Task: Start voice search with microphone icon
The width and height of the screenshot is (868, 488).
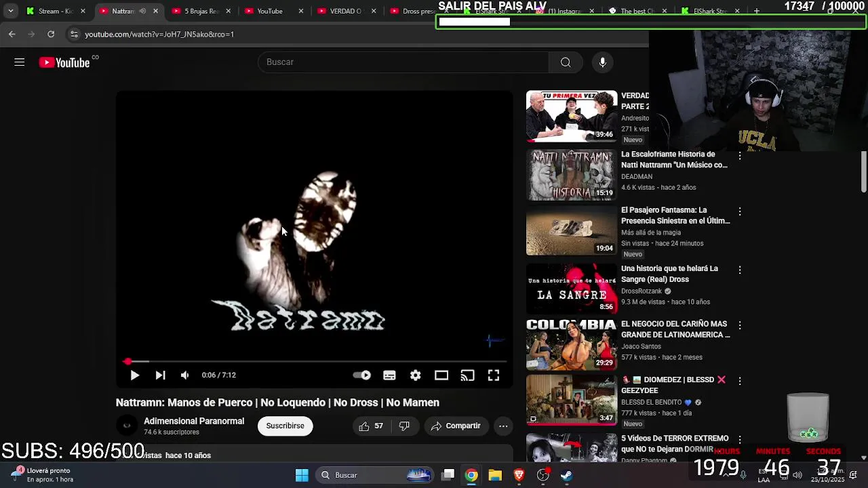Action: [x=602, y=62]
